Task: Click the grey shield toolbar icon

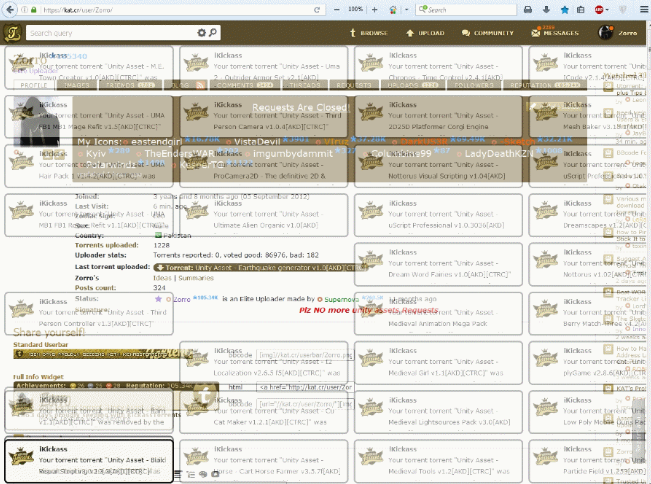Action: 623,10
